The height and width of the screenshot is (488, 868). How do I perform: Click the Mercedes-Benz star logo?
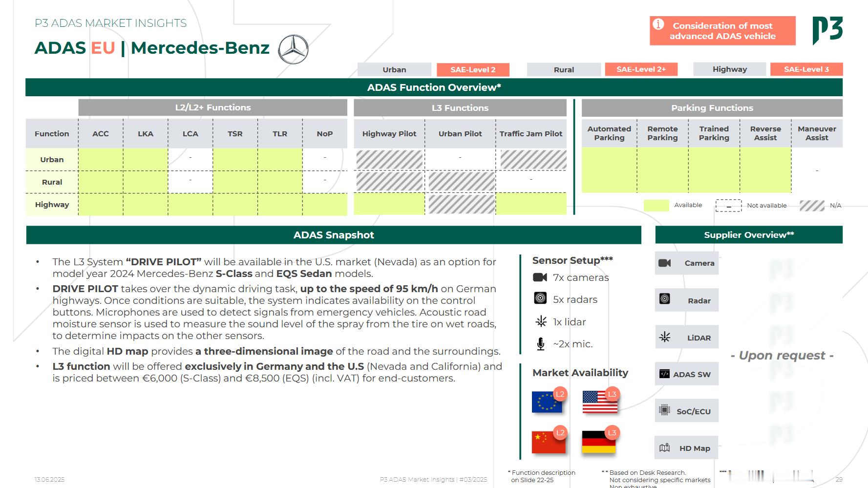point(293,49)
